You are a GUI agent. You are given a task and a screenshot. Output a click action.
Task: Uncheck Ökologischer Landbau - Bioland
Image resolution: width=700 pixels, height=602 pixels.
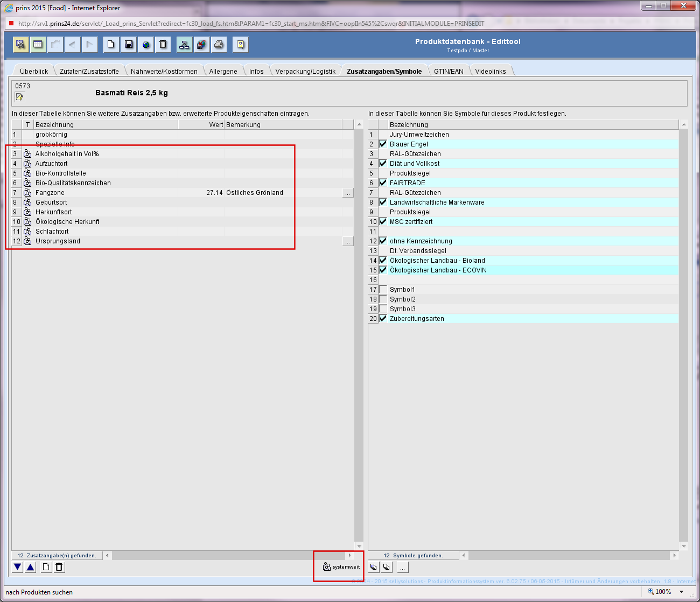(383, 260)
